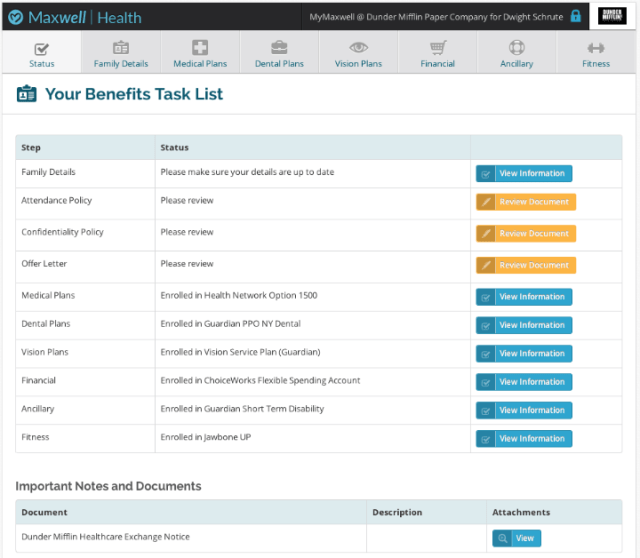640x558 pixels.
Task: View Information for Family Details step
Action: [524, 173]
